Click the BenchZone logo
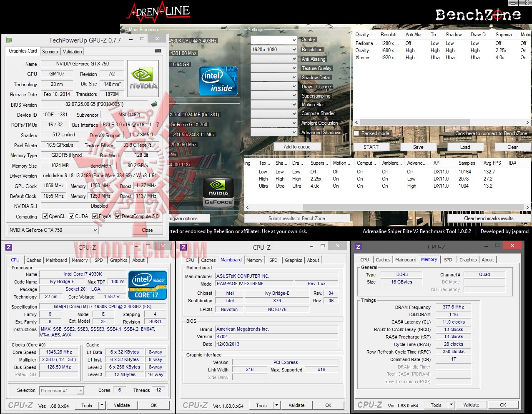532x414 pixels. (x=478, y=15)
